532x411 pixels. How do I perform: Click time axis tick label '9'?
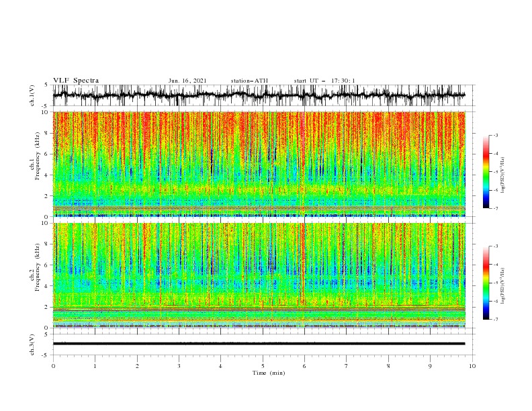point(430,366)
